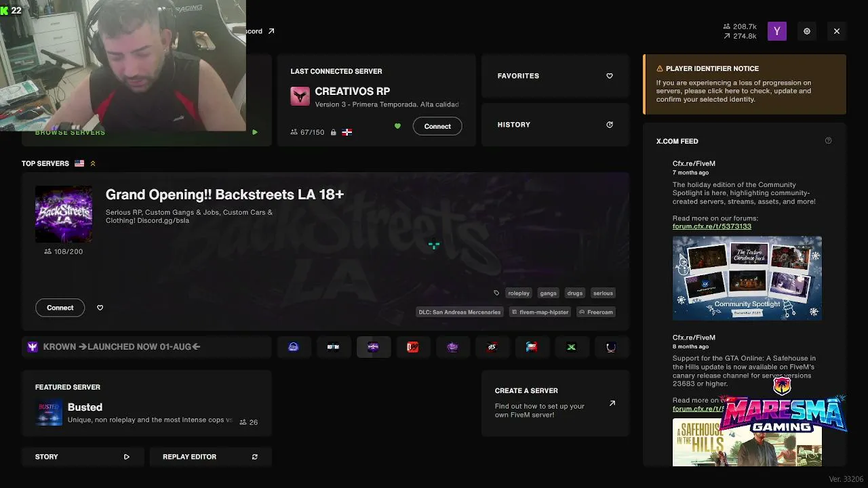Open the purple Y account avatar

click(x=777, y=31)
